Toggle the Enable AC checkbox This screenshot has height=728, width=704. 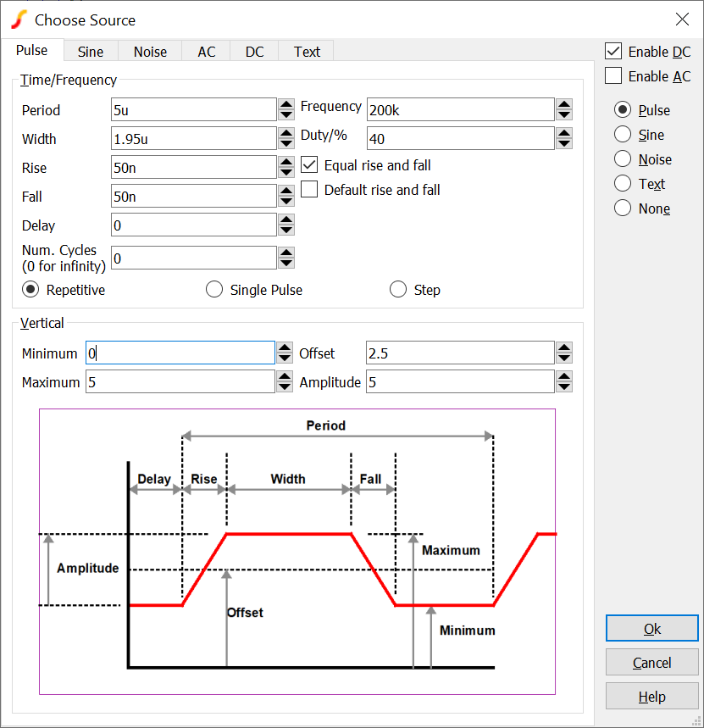613,76
